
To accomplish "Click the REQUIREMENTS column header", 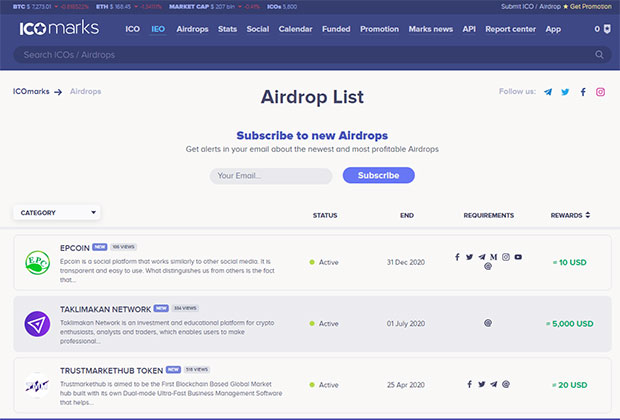I will [x=489, y=215].
